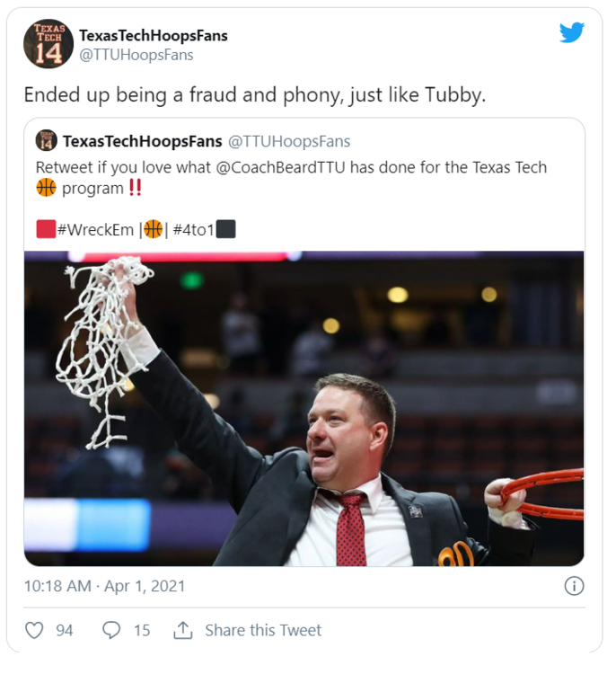Click the Twitter bird logo
The width and height of the screenshot is (616, 674).
[572, 33]
